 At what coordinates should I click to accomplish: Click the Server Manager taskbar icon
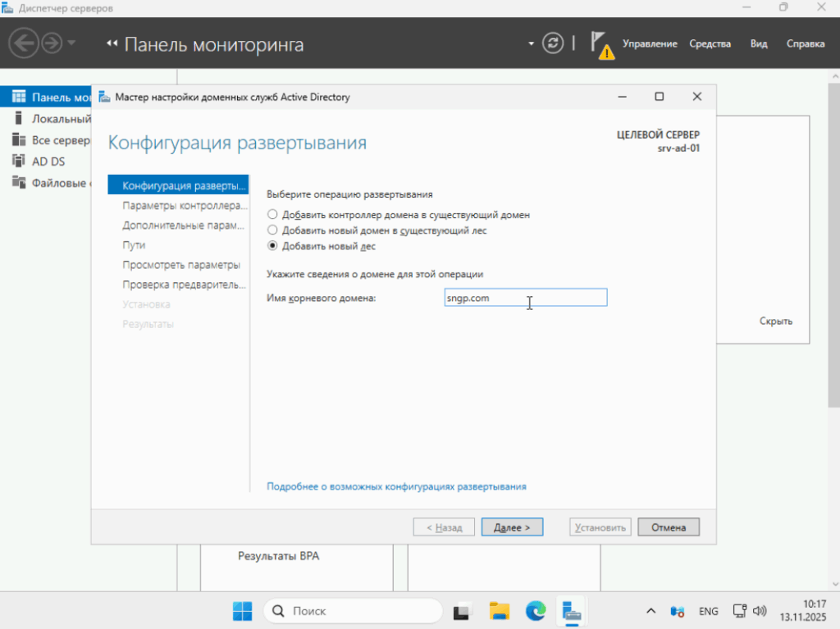pos(572,611)
